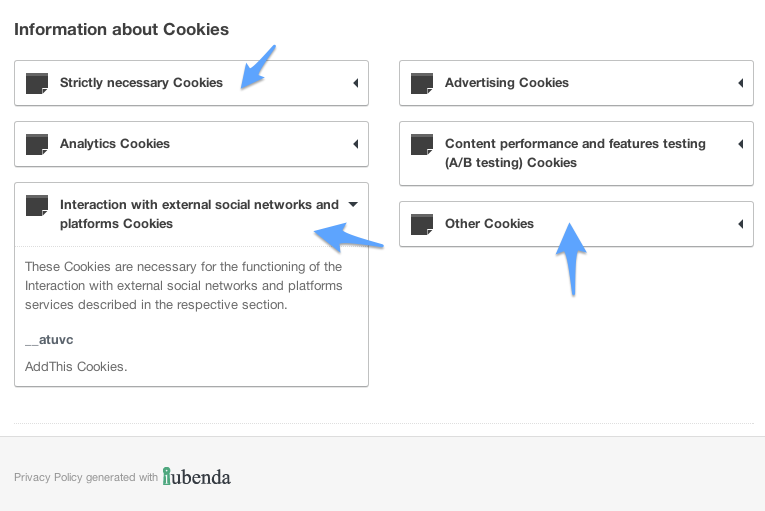This screenshot has height=511, width=765.
Task: Expand Other Cookies using the arrow
Action: tap(741, 224)
